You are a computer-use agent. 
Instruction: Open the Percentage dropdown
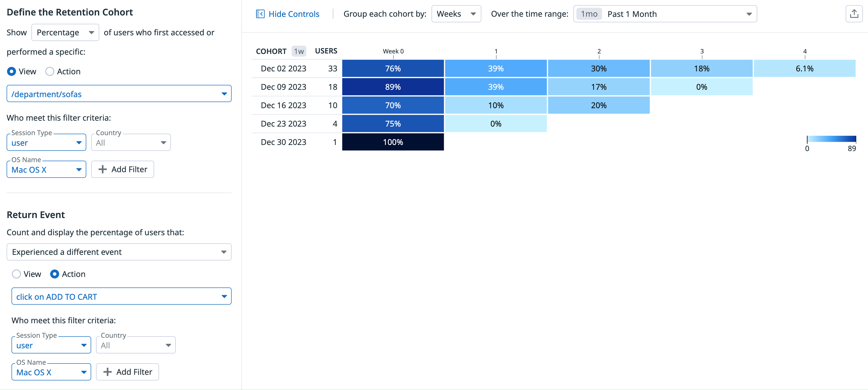[x=65, y=32]
